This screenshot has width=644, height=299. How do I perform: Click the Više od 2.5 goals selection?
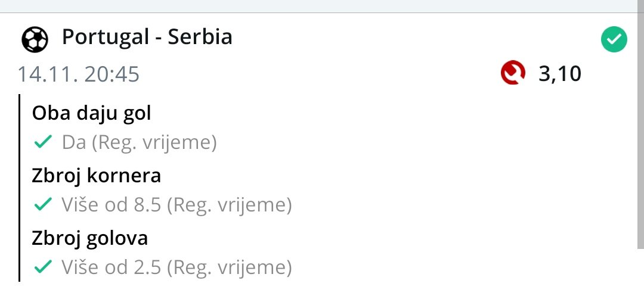coord(177,268)
